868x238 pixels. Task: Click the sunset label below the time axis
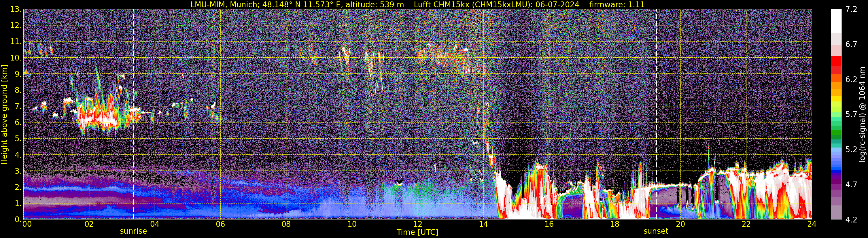point(656,231)
